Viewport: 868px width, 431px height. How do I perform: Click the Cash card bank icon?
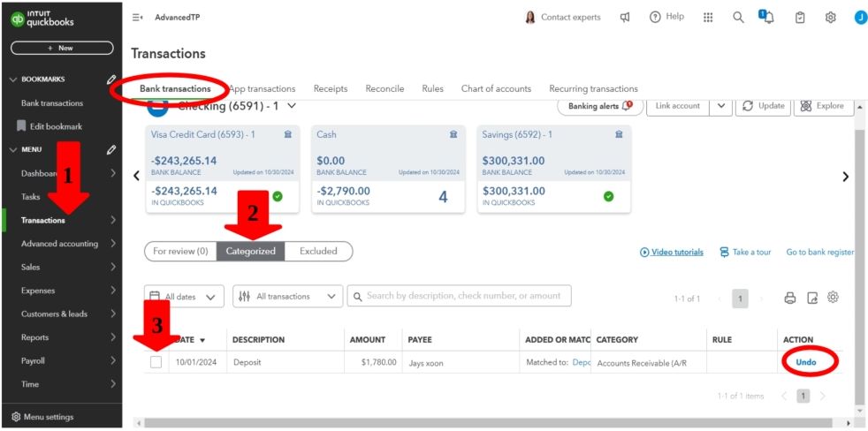tap(453, 134)
